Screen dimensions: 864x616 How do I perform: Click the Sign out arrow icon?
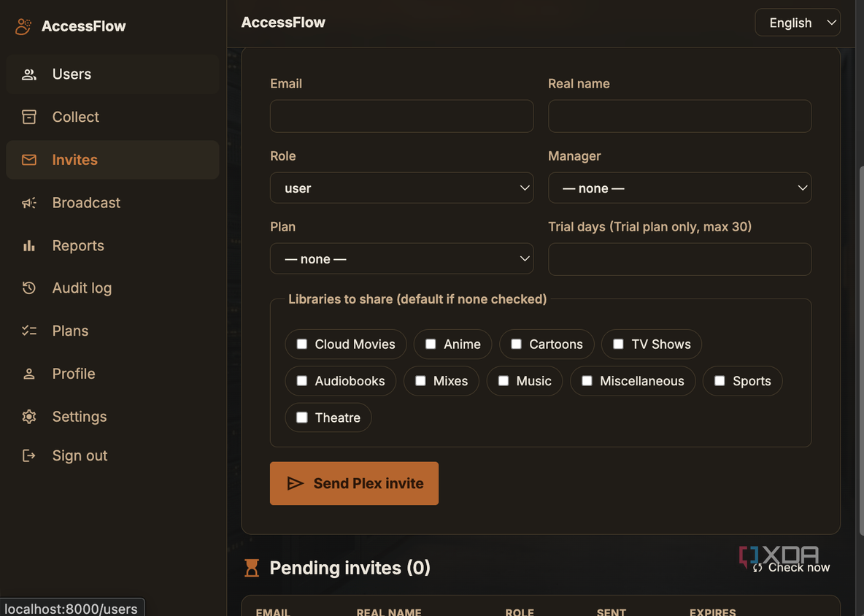click(x=28, y=455)
